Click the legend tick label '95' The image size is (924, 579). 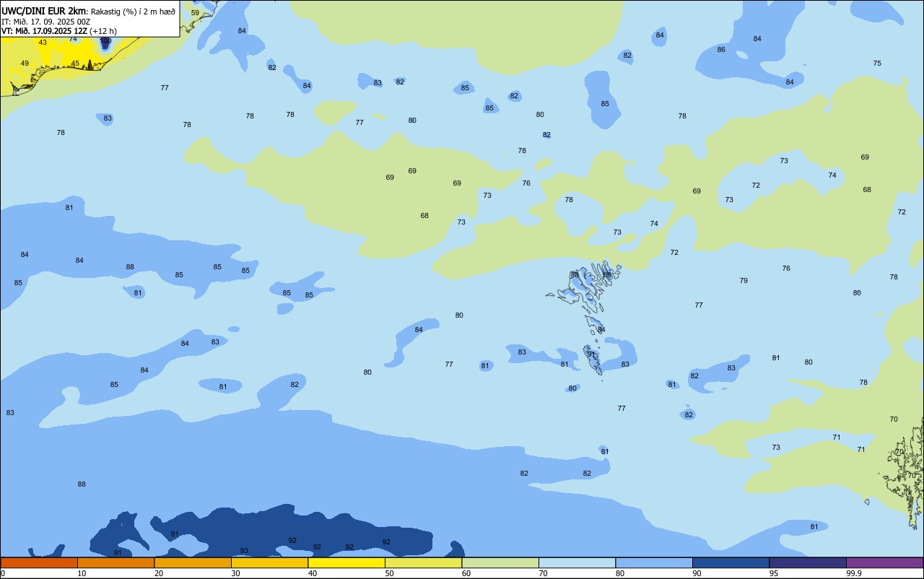(774, 573)
